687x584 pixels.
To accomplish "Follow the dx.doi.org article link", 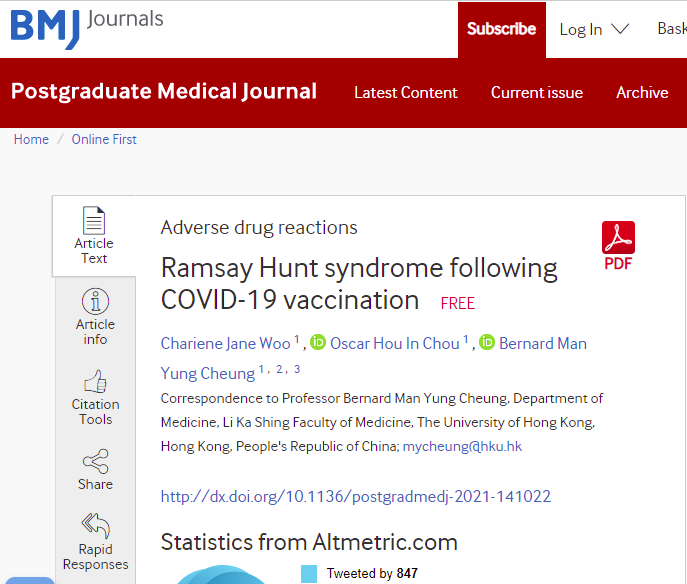I will [x=356, y=496].
